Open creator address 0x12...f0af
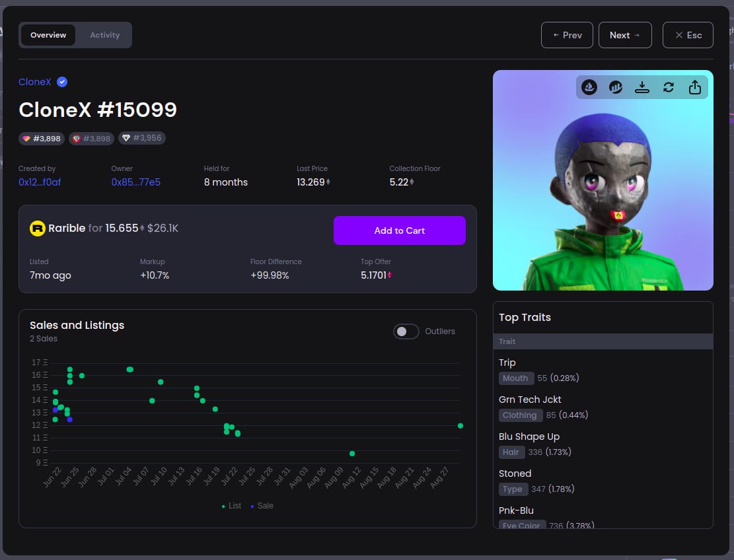The image size is (734, 560). [40, 182]
